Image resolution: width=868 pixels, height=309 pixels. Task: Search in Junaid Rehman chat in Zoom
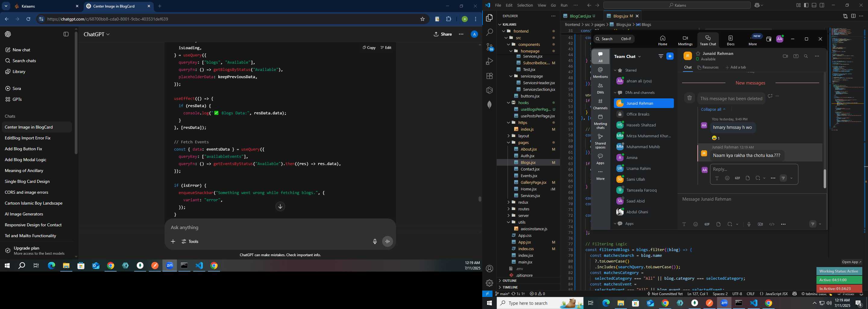[806, 56]
